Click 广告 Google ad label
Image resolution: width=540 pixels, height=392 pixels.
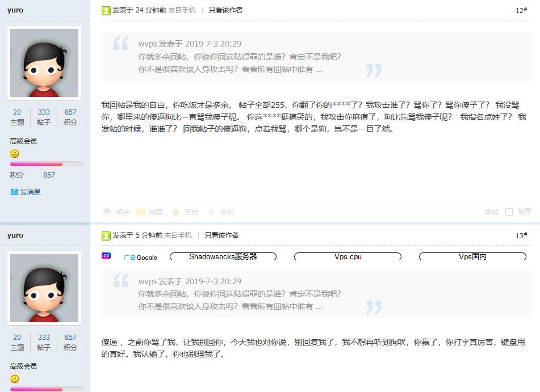click(x=140, y=257)
